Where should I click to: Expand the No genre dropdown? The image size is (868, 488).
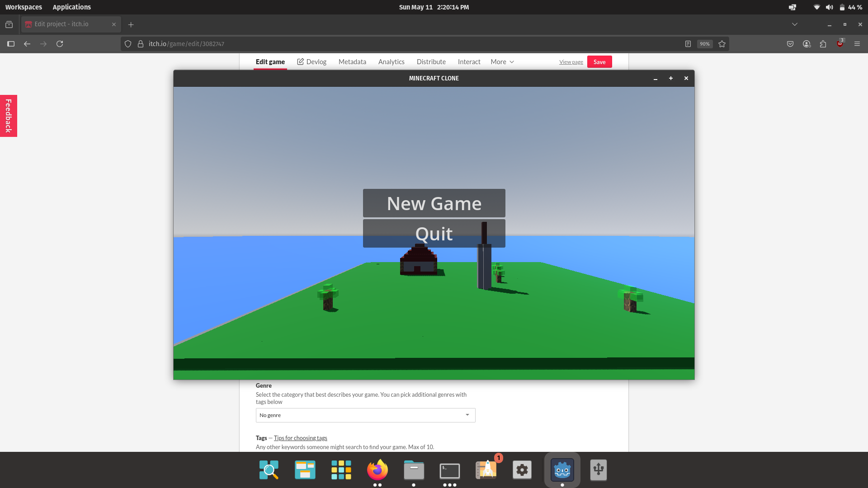[x=365, y=415]
